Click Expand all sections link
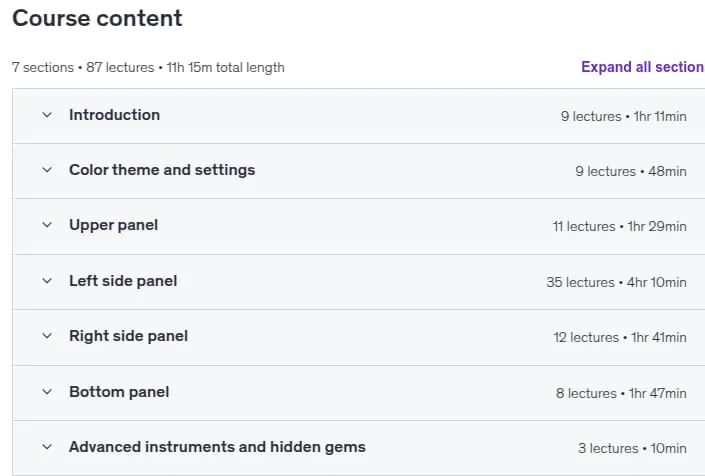Viewport: 705px width, 476px height. pos(643,67)
